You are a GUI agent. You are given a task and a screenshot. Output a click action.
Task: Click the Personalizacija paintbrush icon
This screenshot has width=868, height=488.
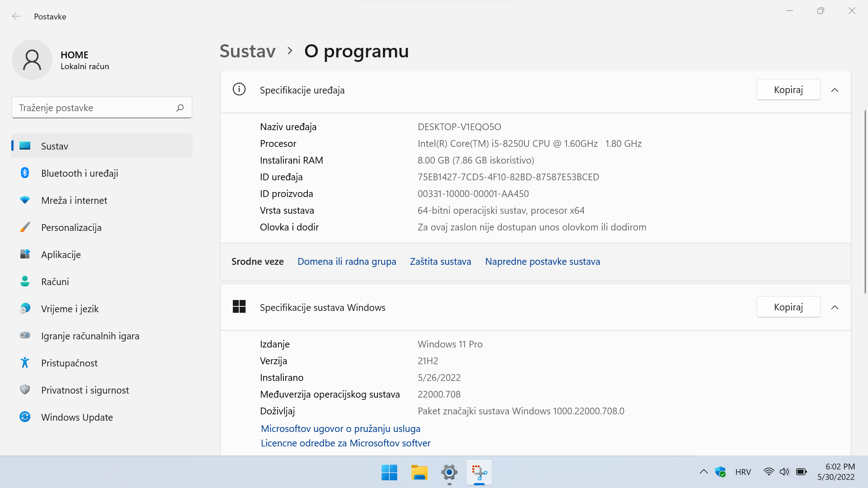(x=25, y=227)
